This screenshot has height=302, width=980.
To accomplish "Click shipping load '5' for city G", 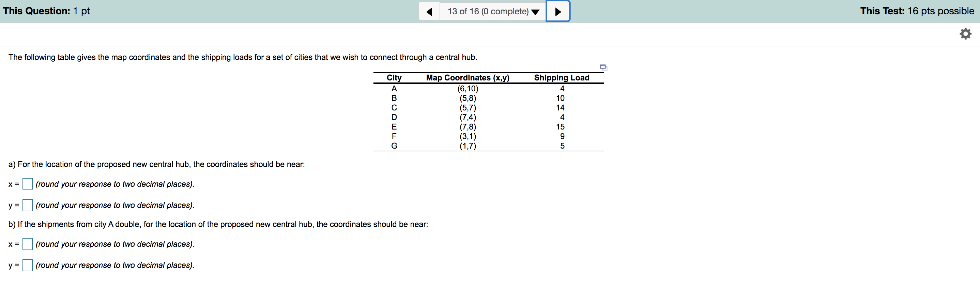I will click(x=562, y=146).
